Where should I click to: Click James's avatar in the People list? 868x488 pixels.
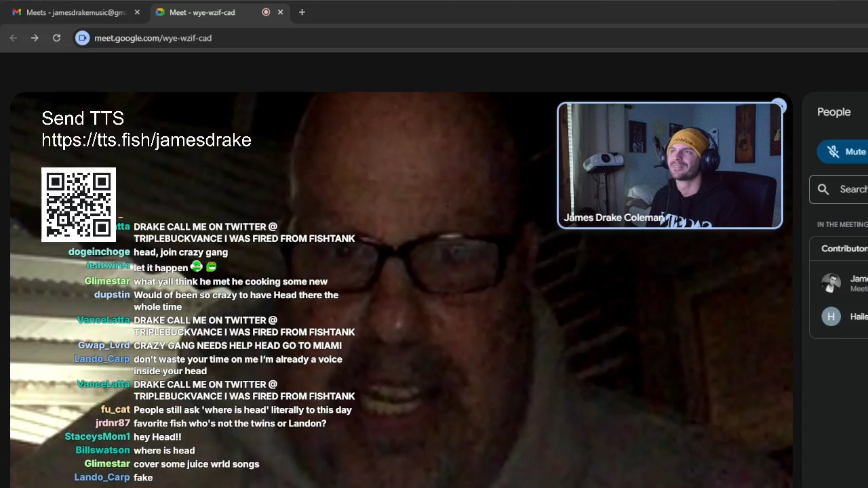[x=831, y=283]
